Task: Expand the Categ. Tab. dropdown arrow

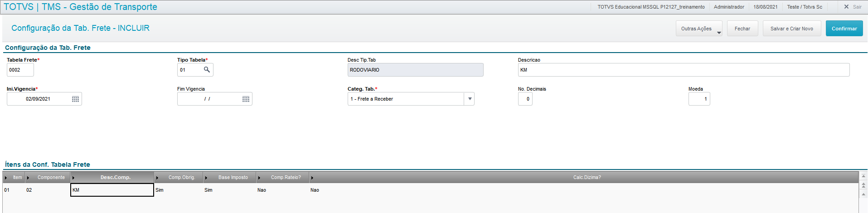Action: coord(470,99)
